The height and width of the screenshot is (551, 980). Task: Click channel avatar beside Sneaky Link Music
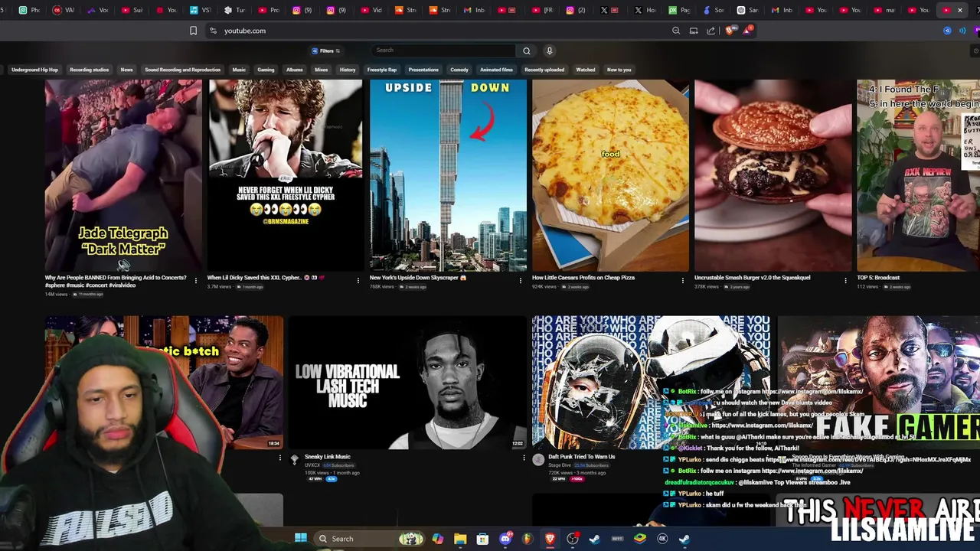tap(295, 459)
